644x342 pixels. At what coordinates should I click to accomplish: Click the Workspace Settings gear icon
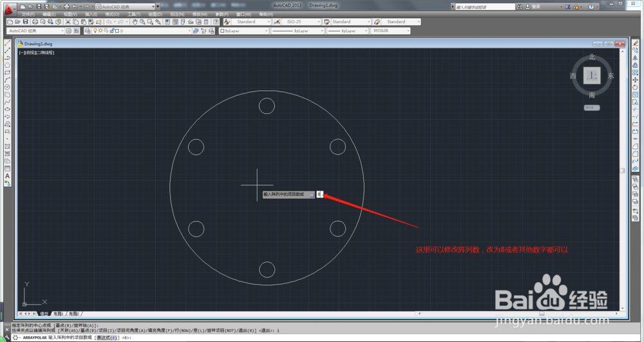pyautogui.click(x=69, y=31)
